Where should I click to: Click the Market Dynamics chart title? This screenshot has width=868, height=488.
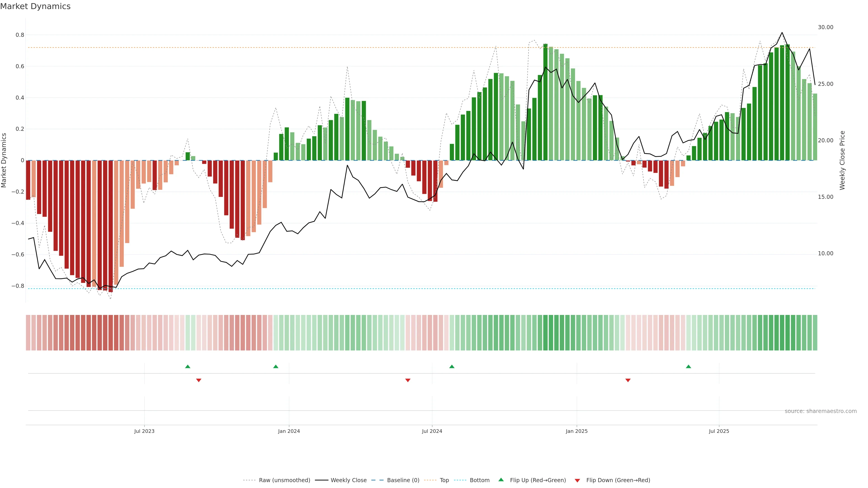pos(35,6)
